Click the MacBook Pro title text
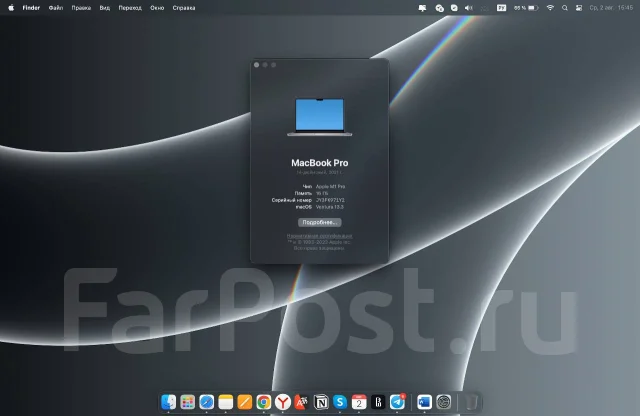Viewport: 640px width, 416px height. [320, 163]
